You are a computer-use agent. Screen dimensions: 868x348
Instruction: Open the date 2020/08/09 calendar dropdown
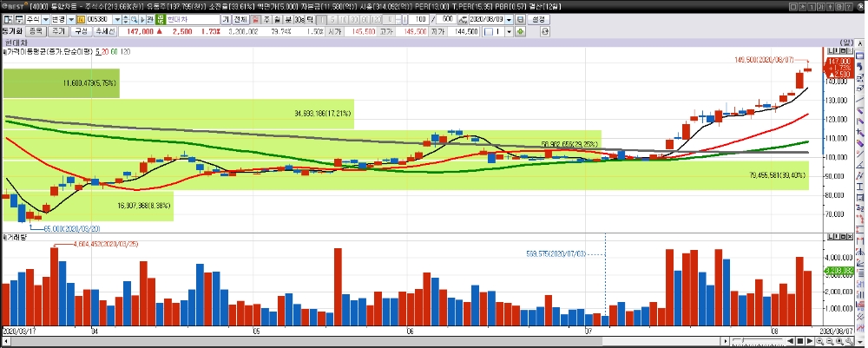coord(509,19)
